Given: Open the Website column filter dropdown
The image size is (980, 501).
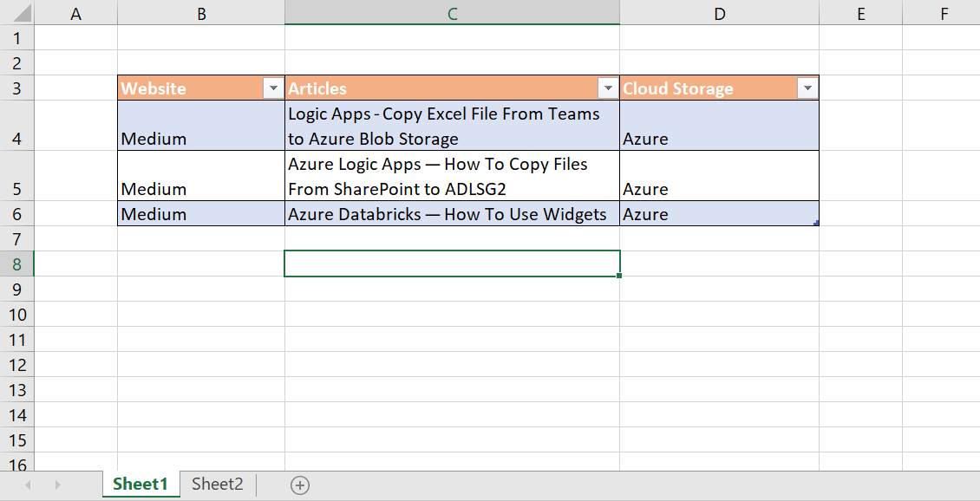Looking at the screenshot, I should click(x=273, y=88).
